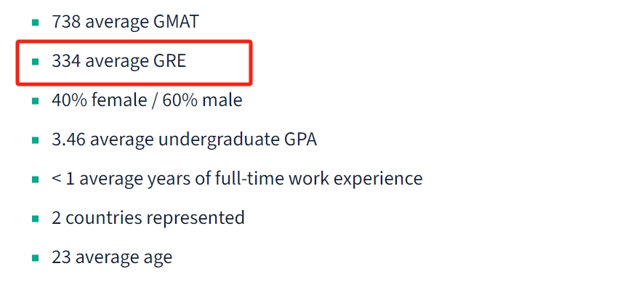Click the bullet next to 23 average age
The width and height of the screenshot is (644, 282).
tap(36, 258)
